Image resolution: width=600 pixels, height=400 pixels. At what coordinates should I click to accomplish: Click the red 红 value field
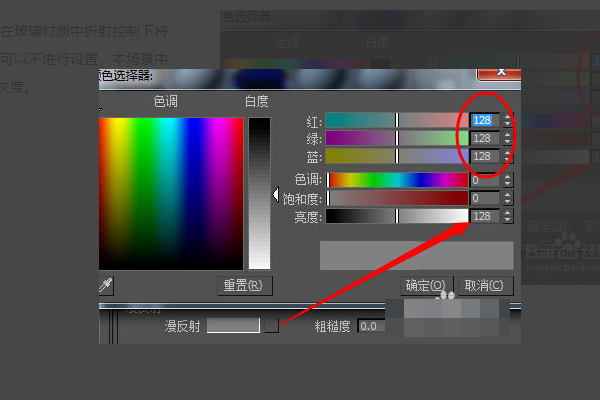tap(485, 120)
